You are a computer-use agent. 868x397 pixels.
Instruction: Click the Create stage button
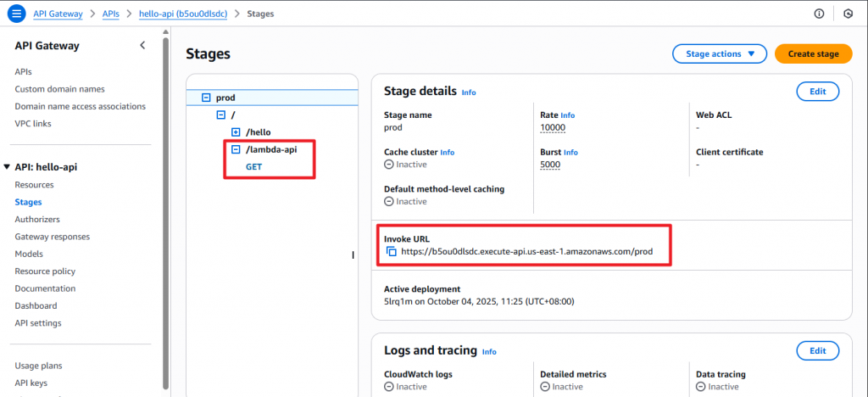click(x=813, y=54)
